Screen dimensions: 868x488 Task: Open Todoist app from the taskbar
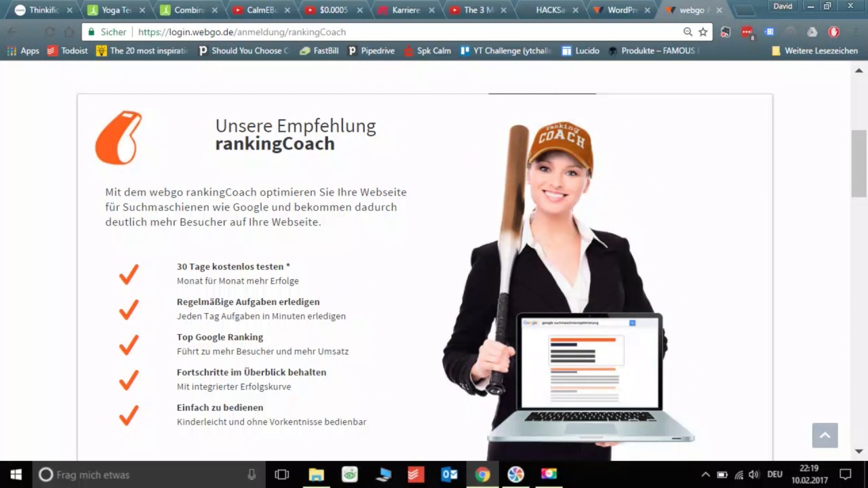click(416, 474)
